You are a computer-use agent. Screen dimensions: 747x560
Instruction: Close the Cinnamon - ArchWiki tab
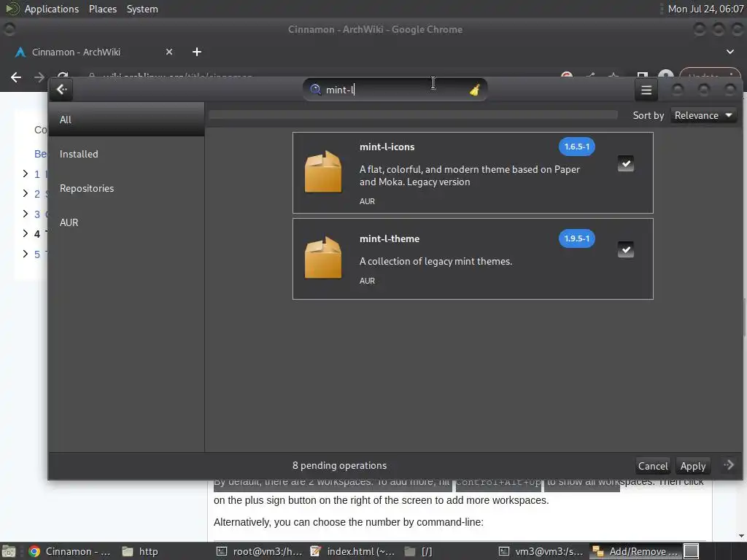click(169, 52)
